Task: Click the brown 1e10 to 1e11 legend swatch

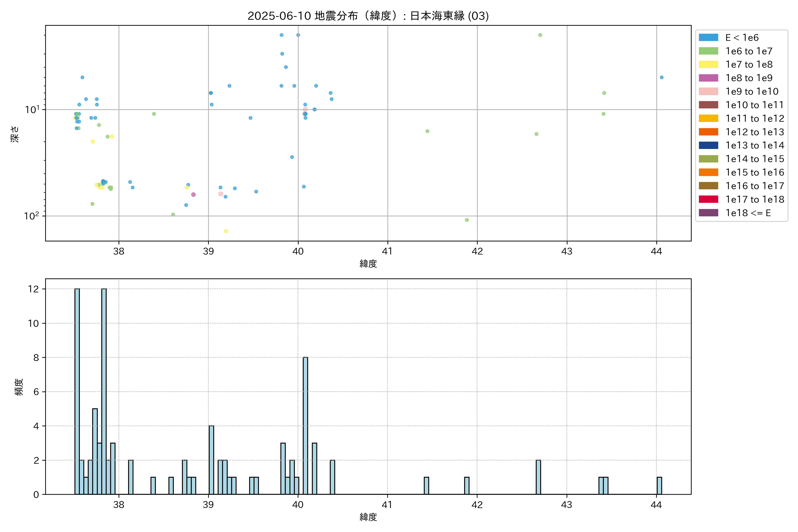Action: pyautogui.click(x=708, y=105)
